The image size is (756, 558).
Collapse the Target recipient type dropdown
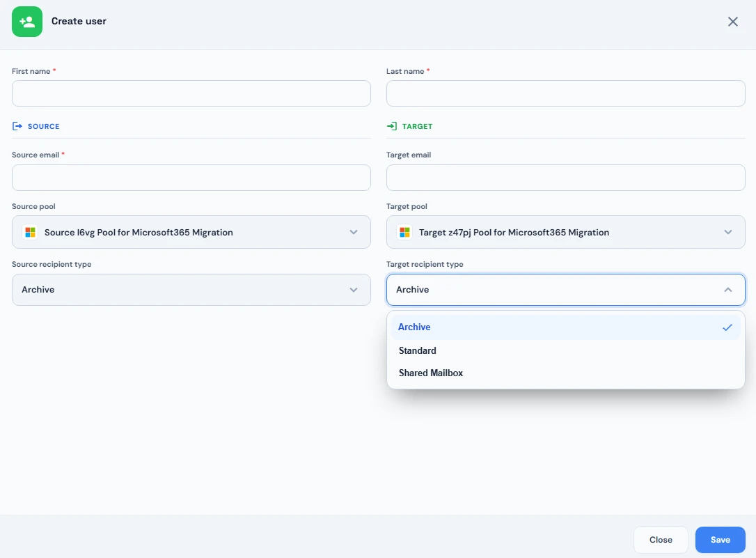click(565, 290)
